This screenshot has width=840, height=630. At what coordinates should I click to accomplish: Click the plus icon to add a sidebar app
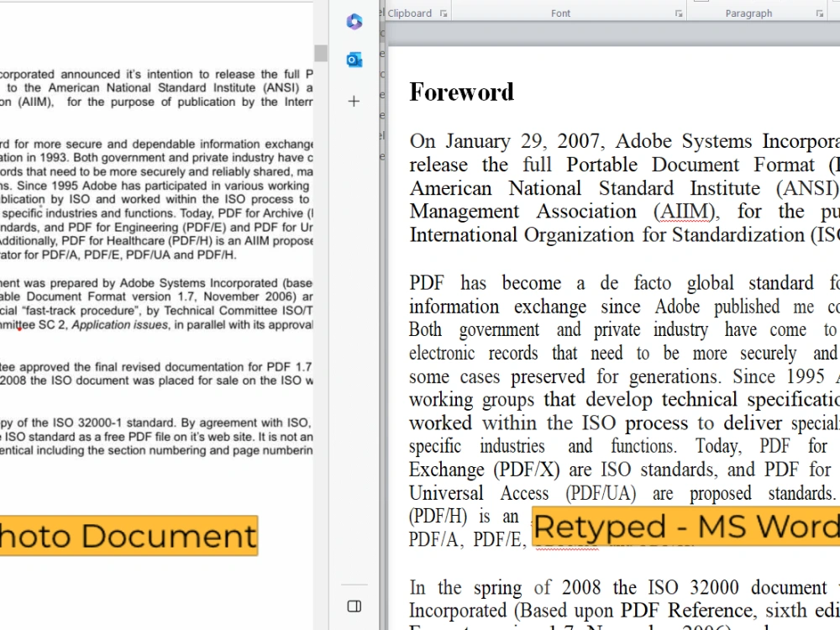coord(354,102)
